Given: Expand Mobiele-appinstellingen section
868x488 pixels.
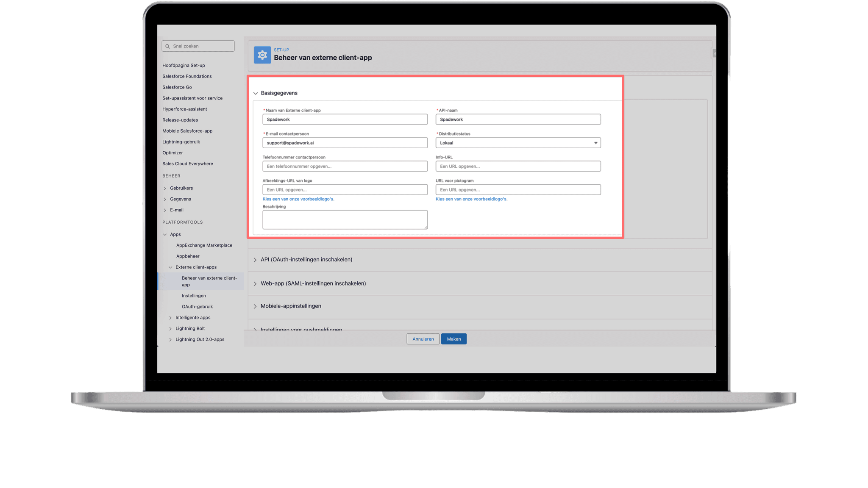Looking at the screenshot, I should (x=255, y=306).
